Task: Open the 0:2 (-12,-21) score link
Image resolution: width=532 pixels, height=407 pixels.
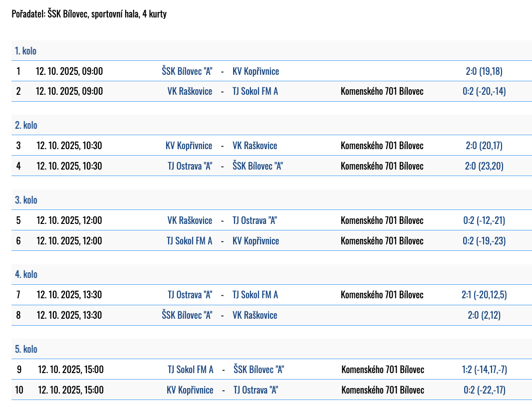Action: pyautogui.click(x=484, y=220)
